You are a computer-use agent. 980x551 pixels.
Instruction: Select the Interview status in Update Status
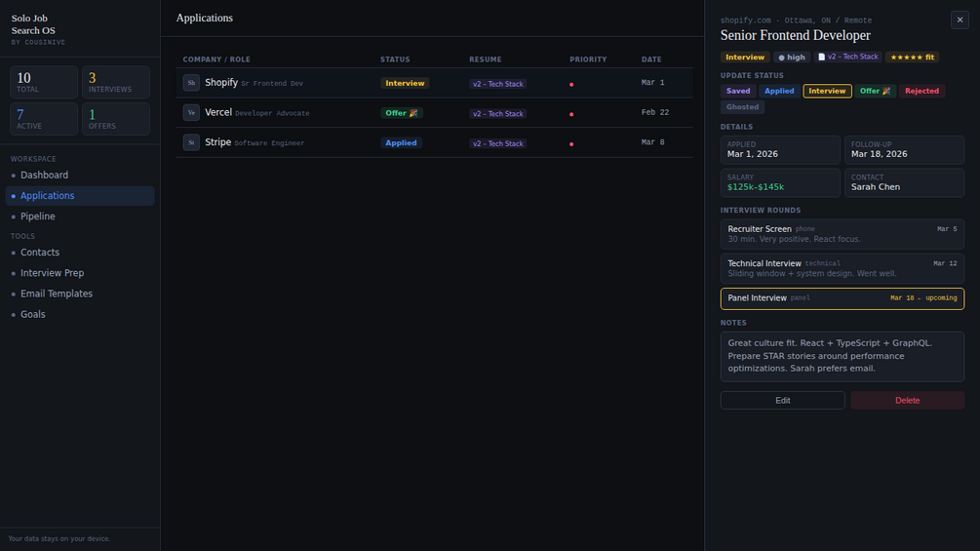point(827,91)
